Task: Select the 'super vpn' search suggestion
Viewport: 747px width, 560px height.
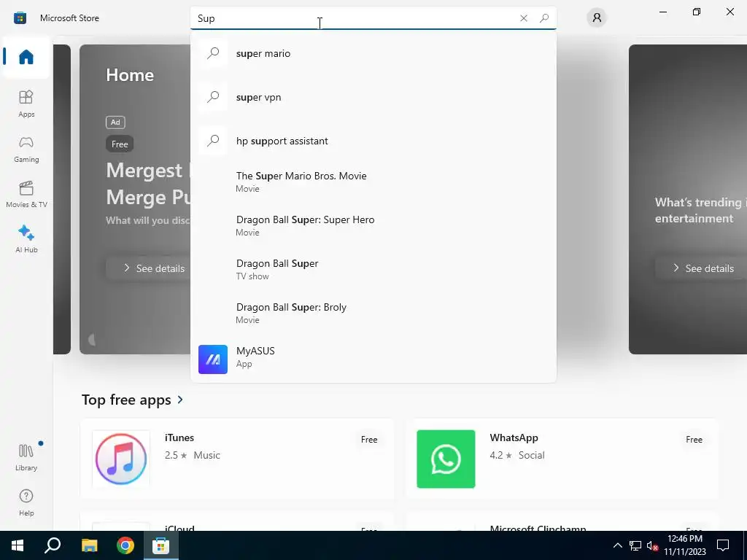Action: (x=373, y=97)
